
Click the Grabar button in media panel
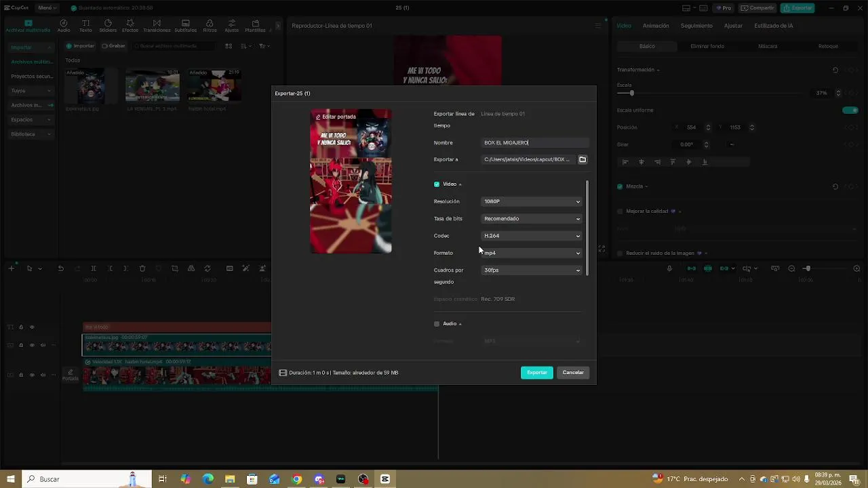point(113,46)
